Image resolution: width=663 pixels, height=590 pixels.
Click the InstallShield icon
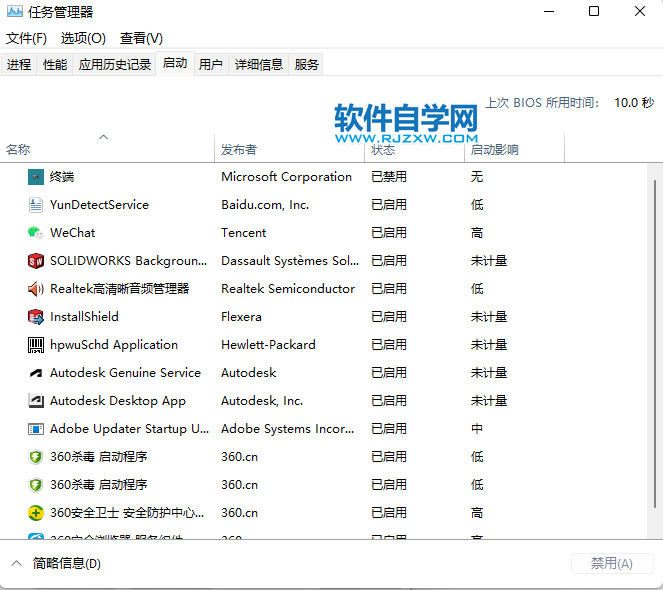[36, 317]
